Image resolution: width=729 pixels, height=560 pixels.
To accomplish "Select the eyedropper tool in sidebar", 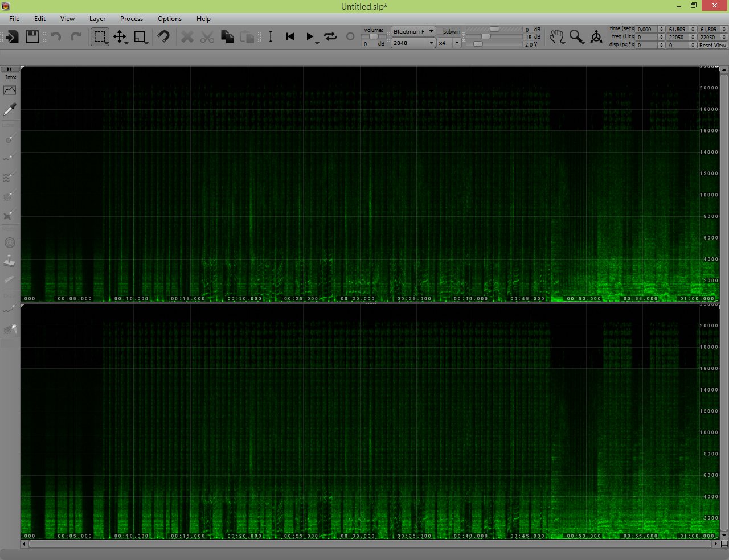I will 10,109.
